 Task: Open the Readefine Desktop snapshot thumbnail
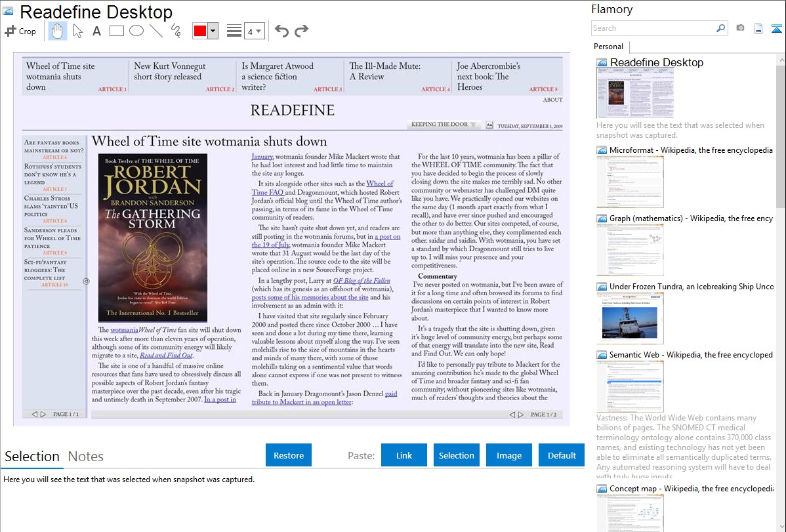[x=634, y=93]
